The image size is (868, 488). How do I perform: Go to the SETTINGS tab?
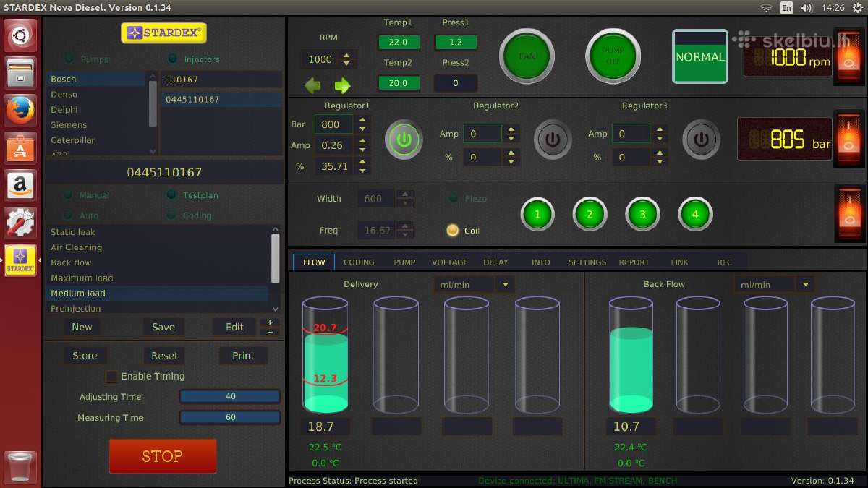coord(587,262)
